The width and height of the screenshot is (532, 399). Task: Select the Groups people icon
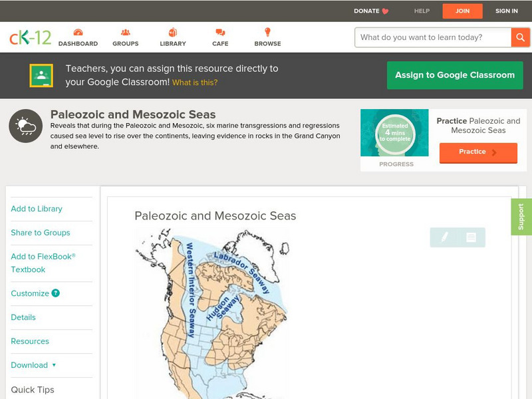click(x=125, y=31)
